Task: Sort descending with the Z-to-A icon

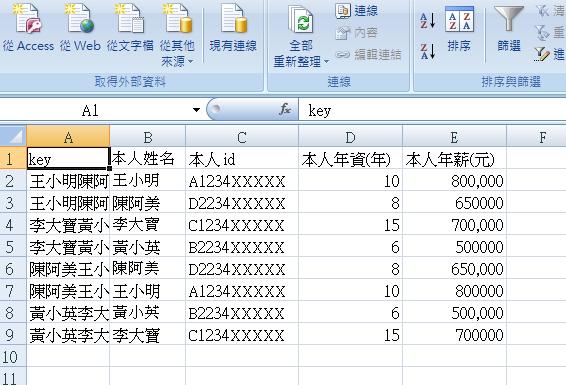Action: point(428,51)
